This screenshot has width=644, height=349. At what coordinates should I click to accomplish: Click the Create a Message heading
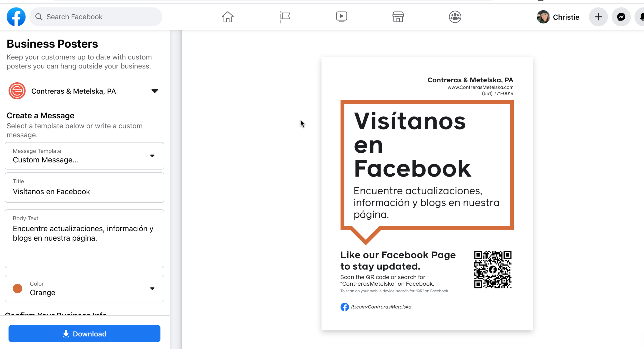tap(40, 116)
